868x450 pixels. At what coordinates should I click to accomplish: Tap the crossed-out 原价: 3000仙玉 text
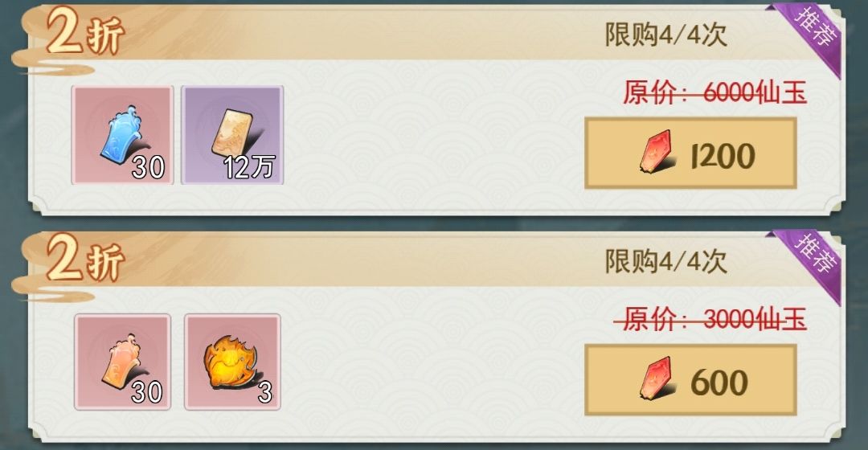[x=710, y=319]
